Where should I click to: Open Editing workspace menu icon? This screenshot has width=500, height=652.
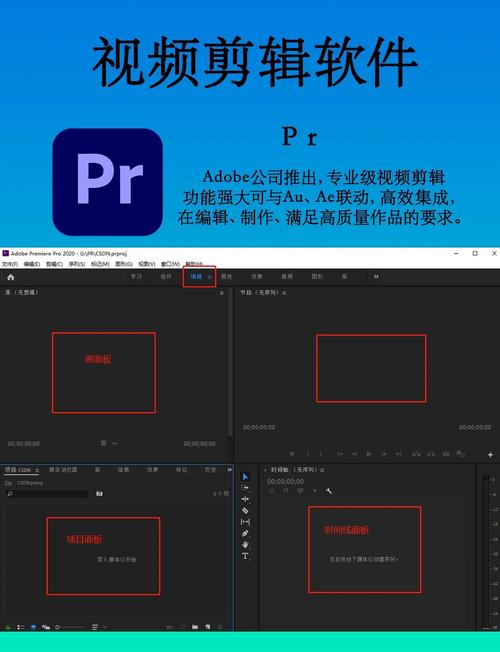[210, 277]
